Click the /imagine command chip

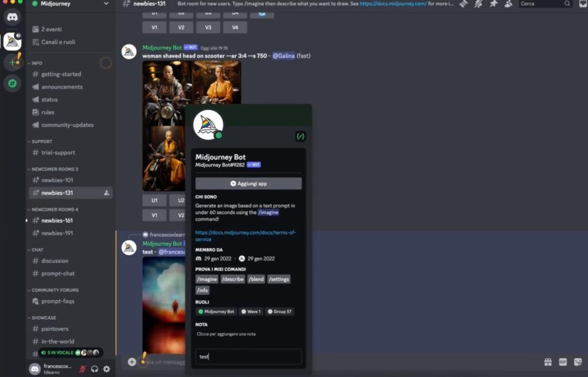207,279
